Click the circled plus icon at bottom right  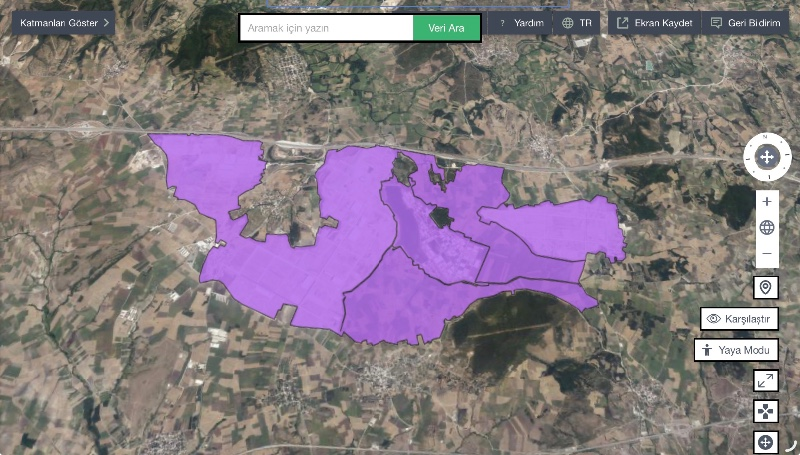tap(766, 442)
